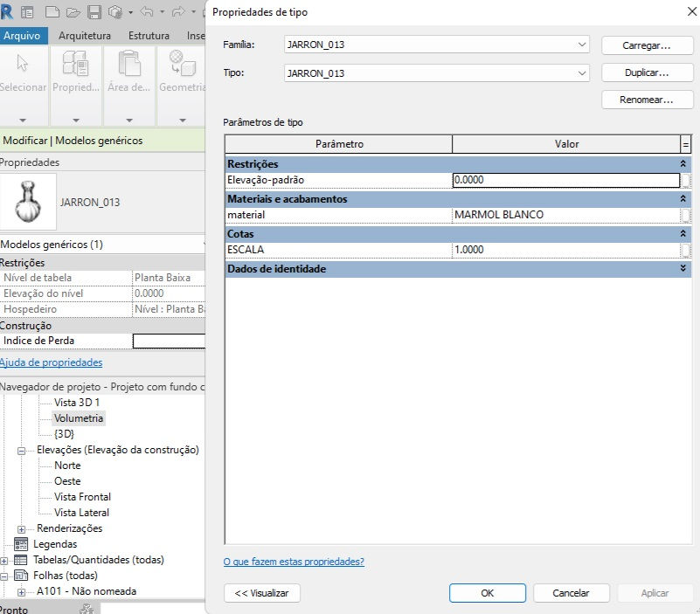The height and width of the screenshot is (614, 700).
Task: Click the Selecionar cursor icon
Action: [23, 63]
